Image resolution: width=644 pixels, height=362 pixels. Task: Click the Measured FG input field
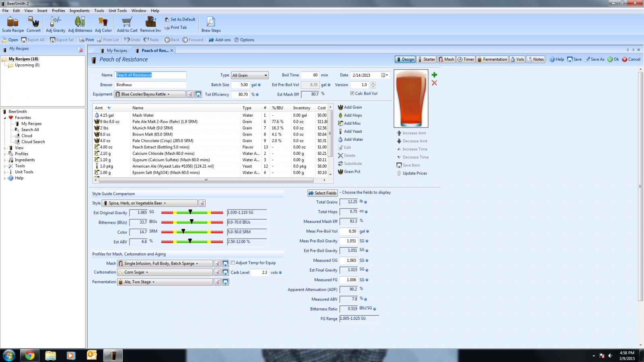[349, 280]
